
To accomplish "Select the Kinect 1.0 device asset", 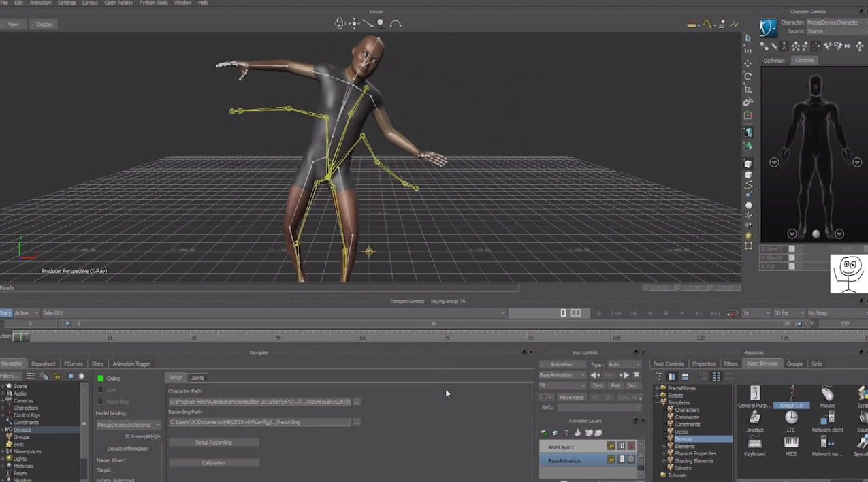I will (791, 395).
